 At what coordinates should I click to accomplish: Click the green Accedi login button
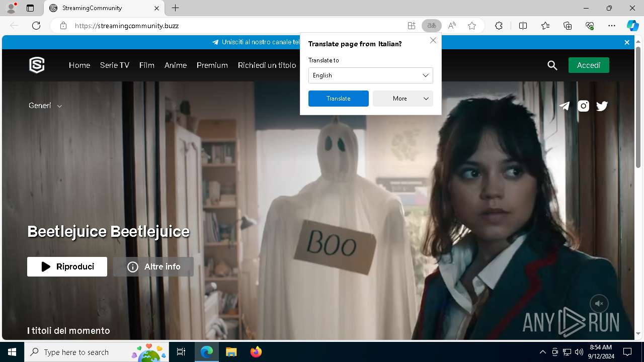(x=589, y=65)
